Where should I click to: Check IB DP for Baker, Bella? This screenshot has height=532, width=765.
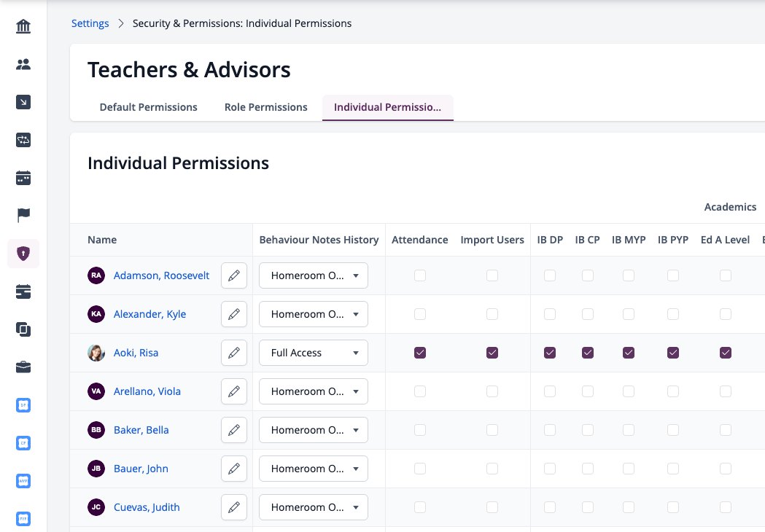[550, 429]
